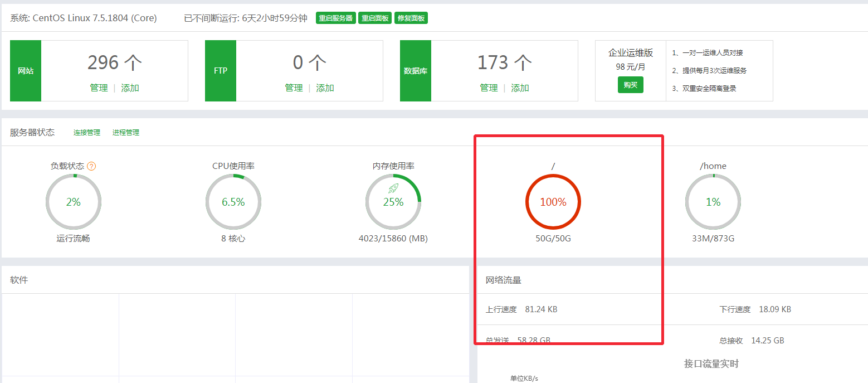Viewport: 868px width, 383px height.
Task: Click the green 网站 tile
Action: click(26, 71)
